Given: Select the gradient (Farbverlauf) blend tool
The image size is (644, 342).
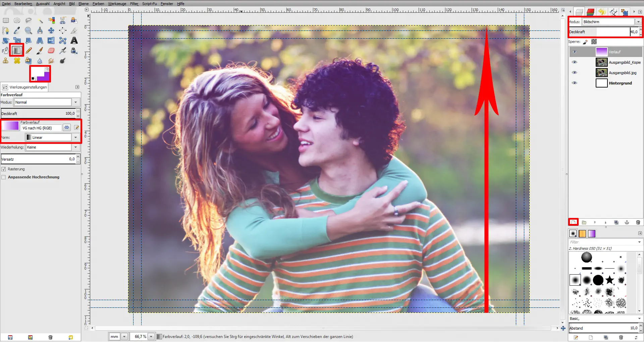Looking at the screenshot, I should coord(17,51).
